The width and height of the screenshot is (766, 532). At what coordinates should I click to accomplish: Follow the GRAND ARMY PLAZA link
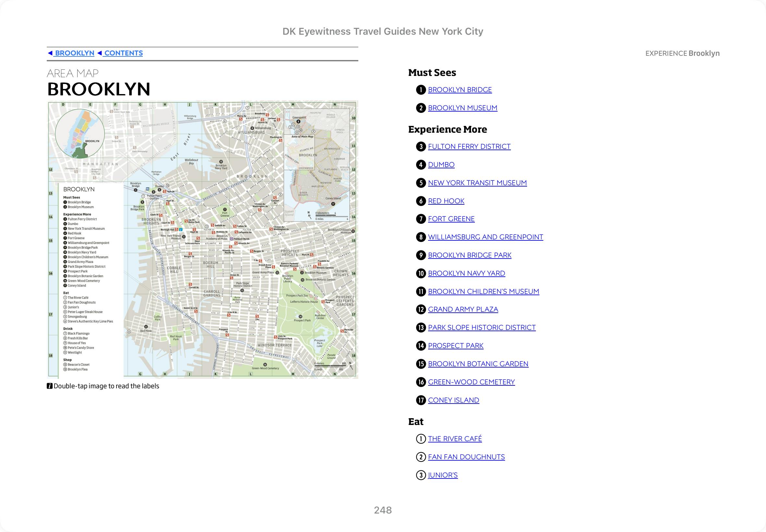pos(463,309)
